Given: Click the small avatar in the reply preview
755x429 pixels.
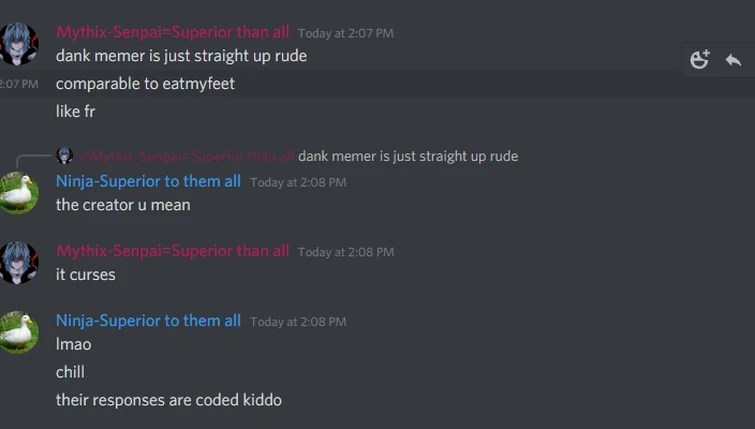Looking at the screenshot, I should pyautogui.click(x=65, y=156).
